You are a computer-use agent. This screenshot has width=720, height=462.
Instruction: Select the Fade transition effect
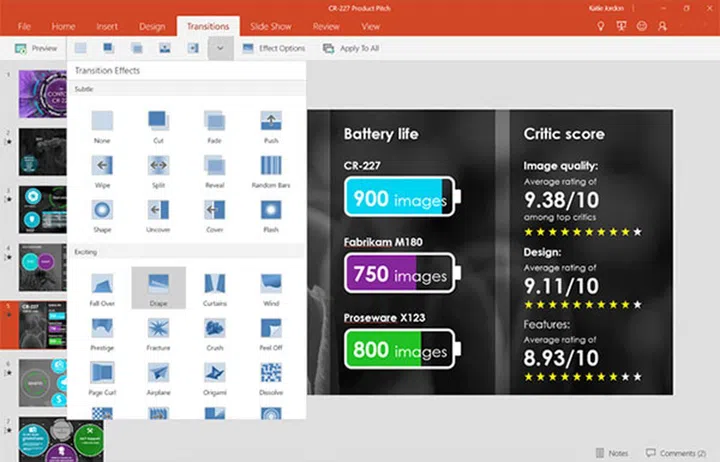214,122
